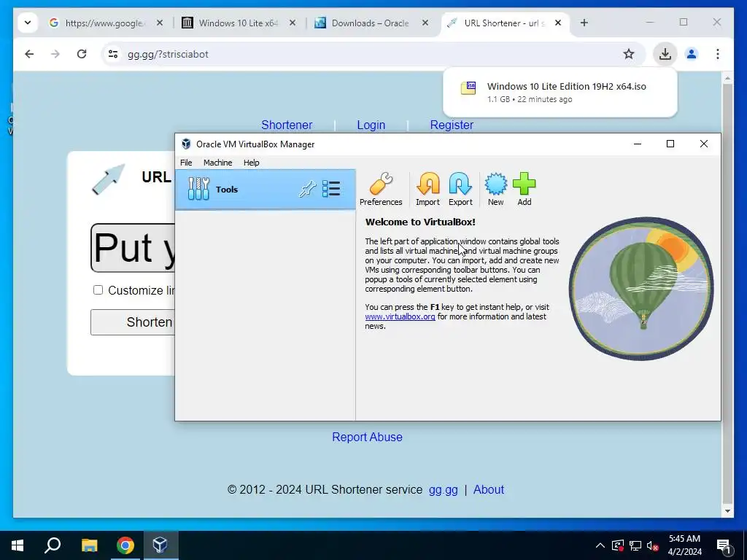This screenshot has height=560, width=747.
Task: Select the Tools item in sidebar
Action: (x=266, y=189)
